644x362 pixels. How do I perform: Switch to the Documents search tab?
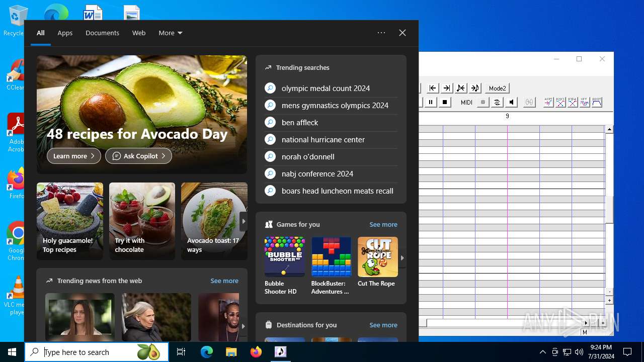tap(102, 33)
